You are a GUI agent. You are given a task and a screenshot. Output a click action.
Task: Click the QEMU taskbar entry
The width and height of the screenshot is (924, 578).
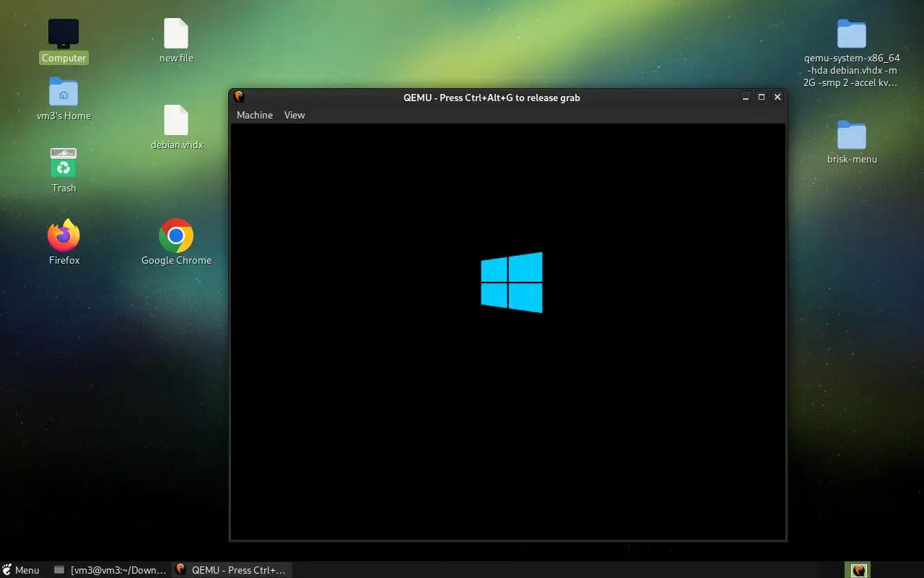coord(231,570)
